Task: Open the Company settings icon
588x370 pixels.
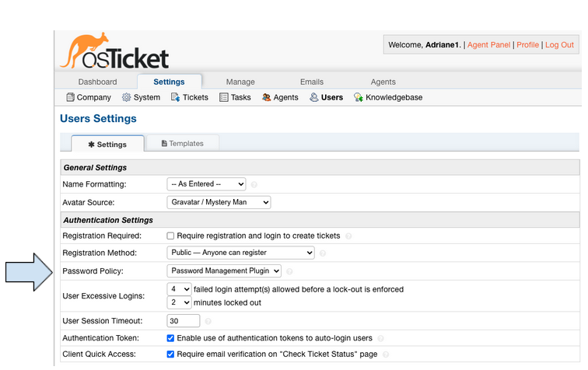Action: click(70, 98)
